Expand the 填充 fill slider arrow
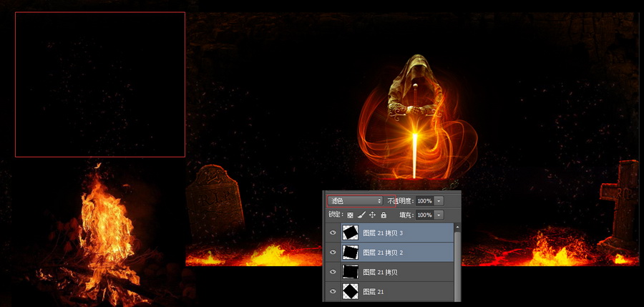 point(439,215)
